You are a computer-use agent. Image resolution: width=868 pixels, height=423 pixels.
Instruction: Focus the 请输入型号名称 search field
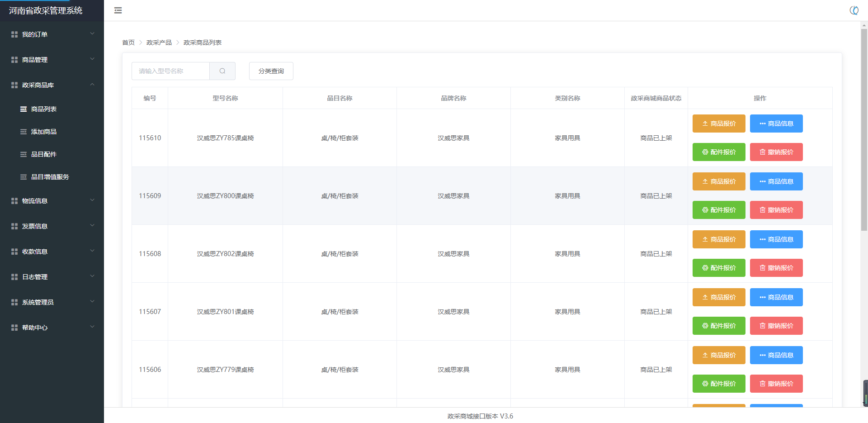coord(171,71)
